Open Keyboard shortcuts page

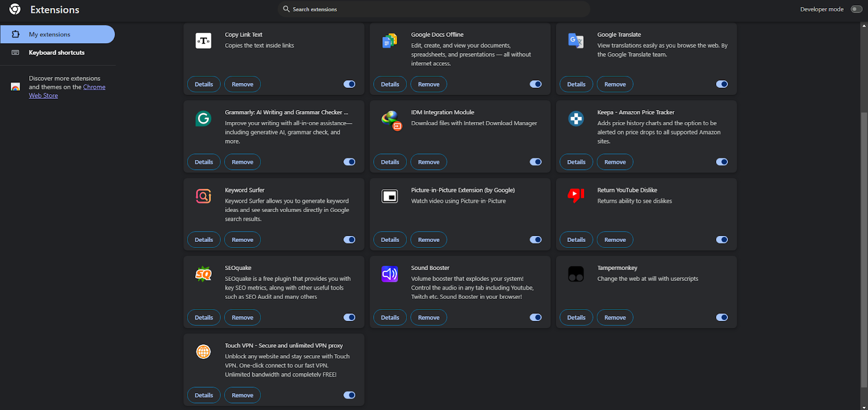point(58,53)
